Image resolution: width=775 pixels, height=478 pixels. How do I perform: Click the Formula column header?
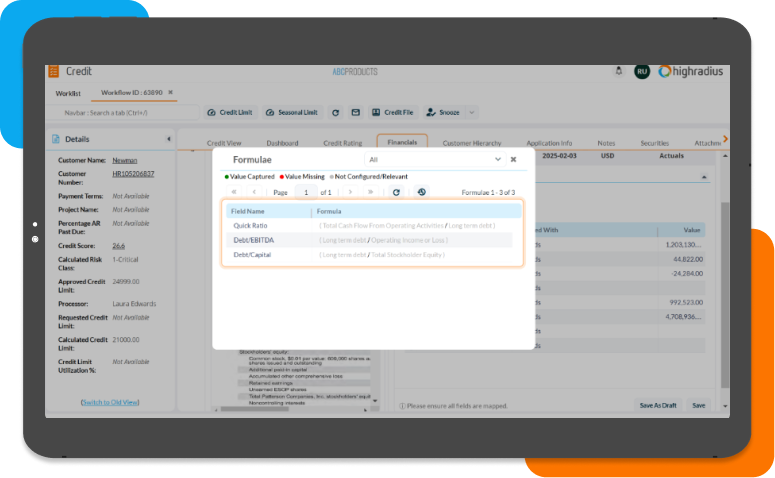pyautogui.click(x=417, y=211)
